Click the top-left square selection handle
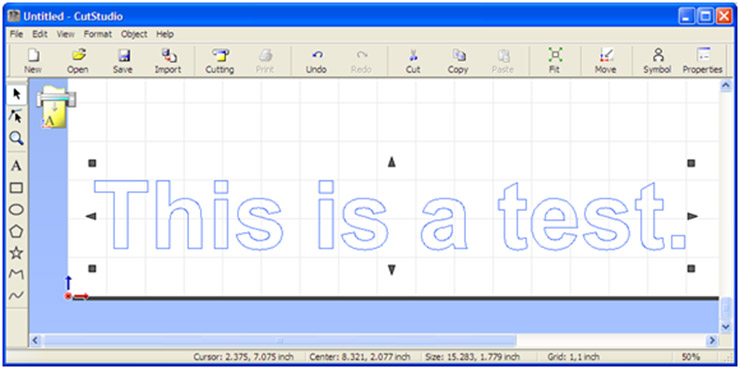 click(x=92, y=163)
